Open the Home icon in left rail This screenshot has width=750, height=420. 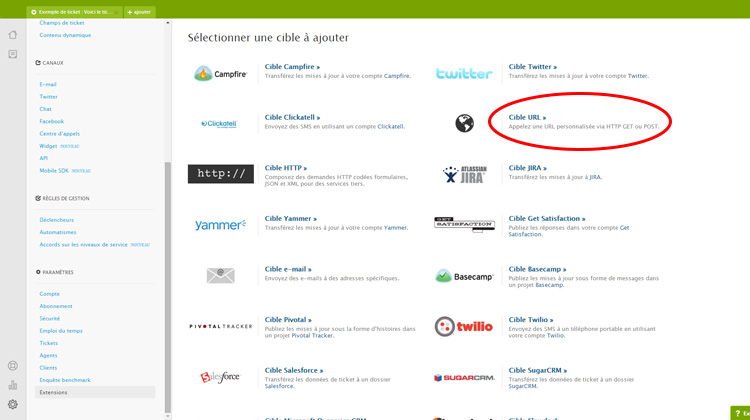pos(13,35)
